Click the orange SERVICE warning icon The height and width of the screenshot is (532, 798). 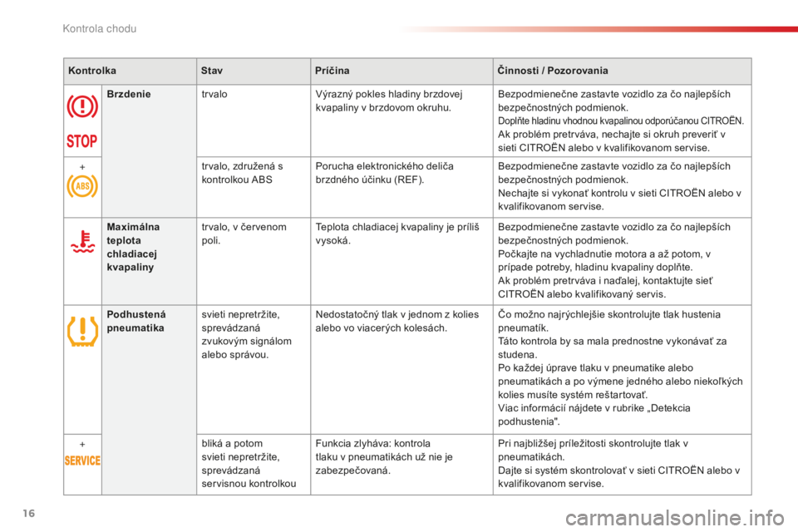coord(82,461)
